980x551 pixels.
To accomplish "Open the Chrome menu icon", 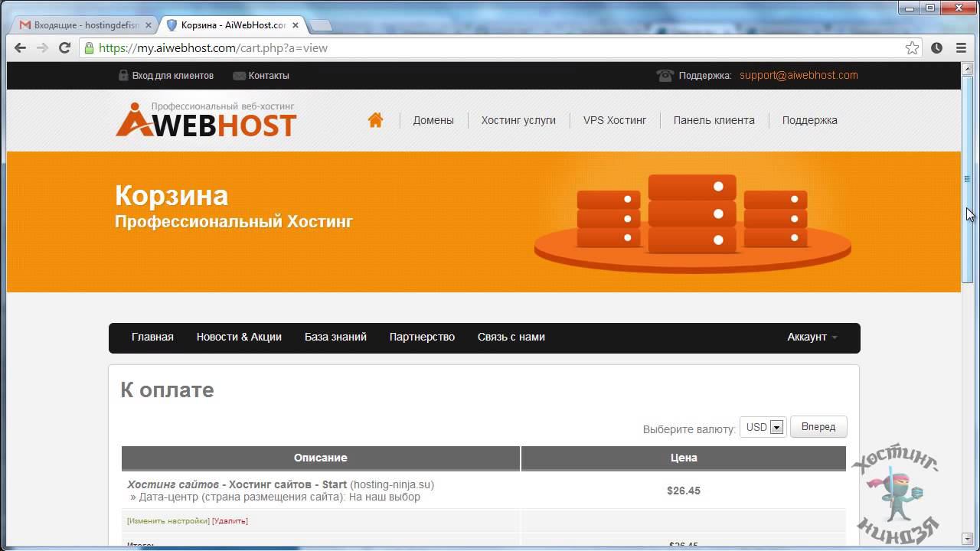I will click(x=961, y=47).
